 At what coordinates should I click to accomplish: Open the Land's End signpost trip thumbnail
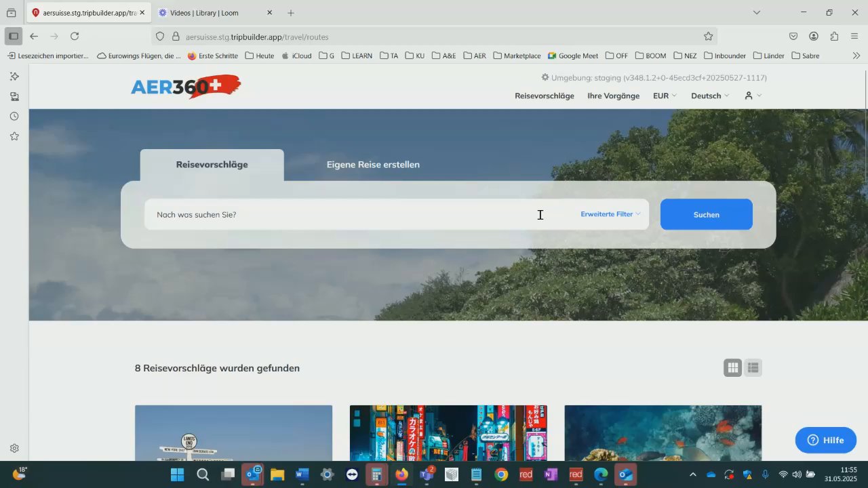click(x=233, y=433)
